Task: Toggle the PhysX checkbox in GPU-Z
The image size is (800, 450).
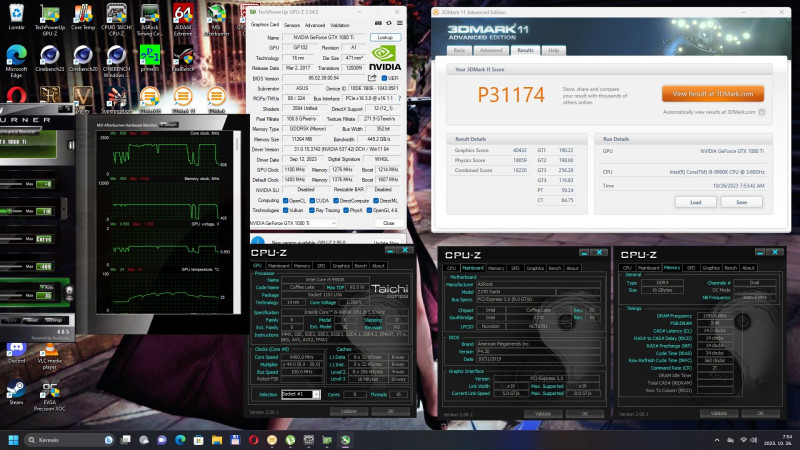Action: [346, 210]
